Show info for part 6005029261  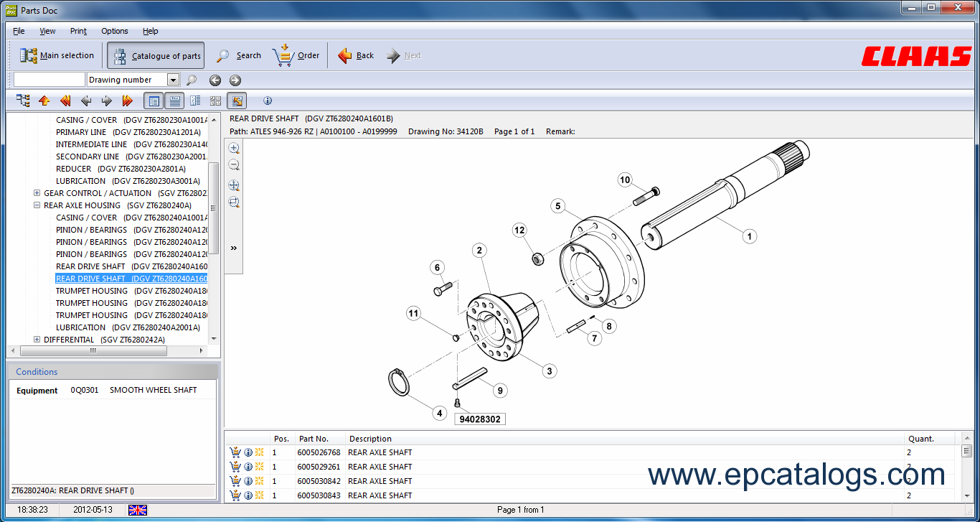[248, 467]
